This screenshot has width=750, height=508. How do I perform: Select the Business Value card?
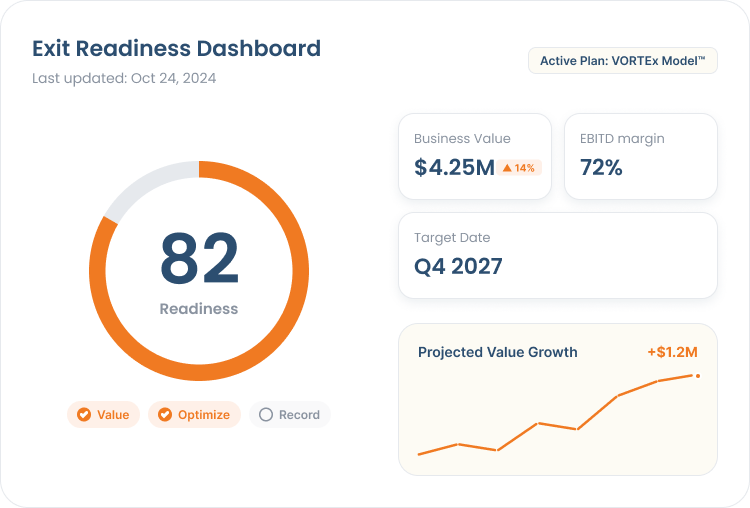[x=475, y=156]
